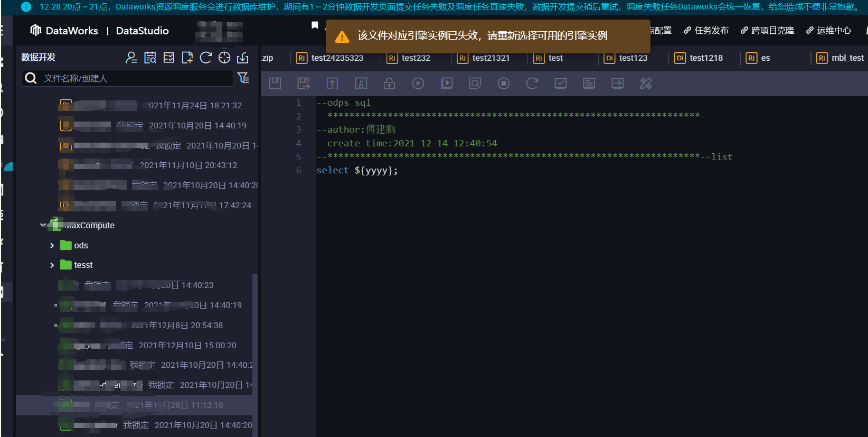The image size is (868, 437).
Task: Collapse the MaxCompute tree node
Action: (43, 225)
